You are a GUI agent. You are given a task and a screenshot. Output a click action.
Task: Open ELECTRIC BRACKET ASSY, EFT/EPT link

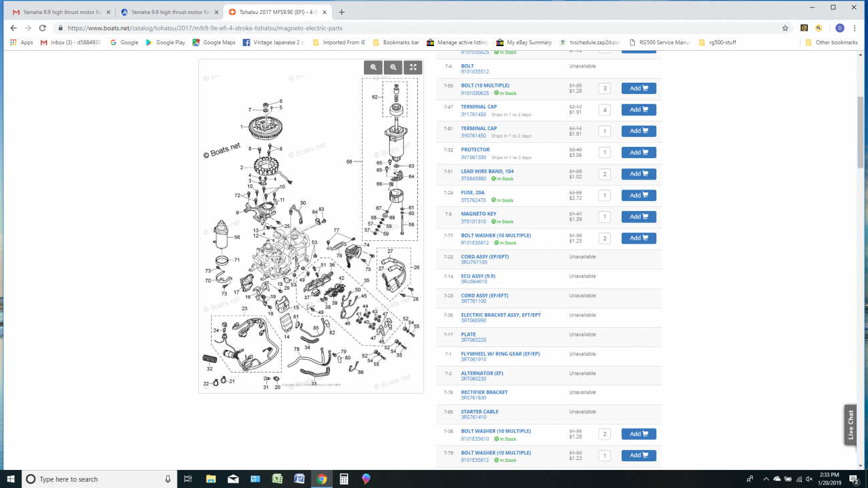tap(501, 315)
